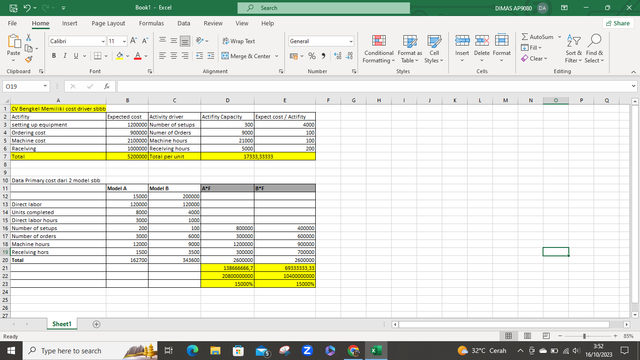Apply the red font color A
640x360 pixels.
(x=138, y=56)
